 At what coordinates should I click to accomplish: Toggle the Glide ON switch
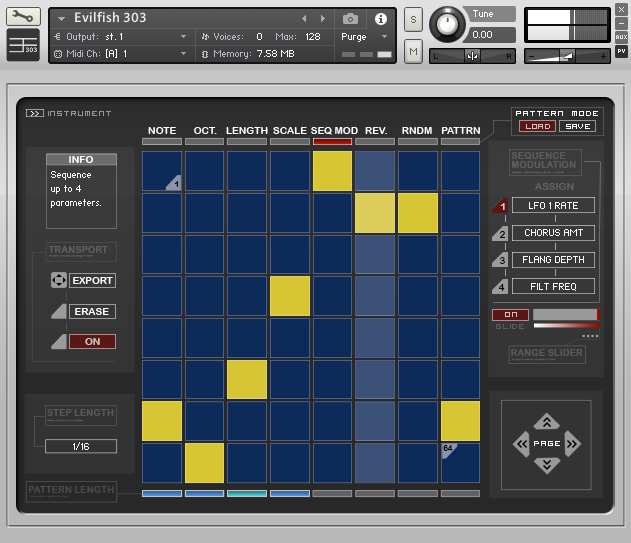point(510,315)
